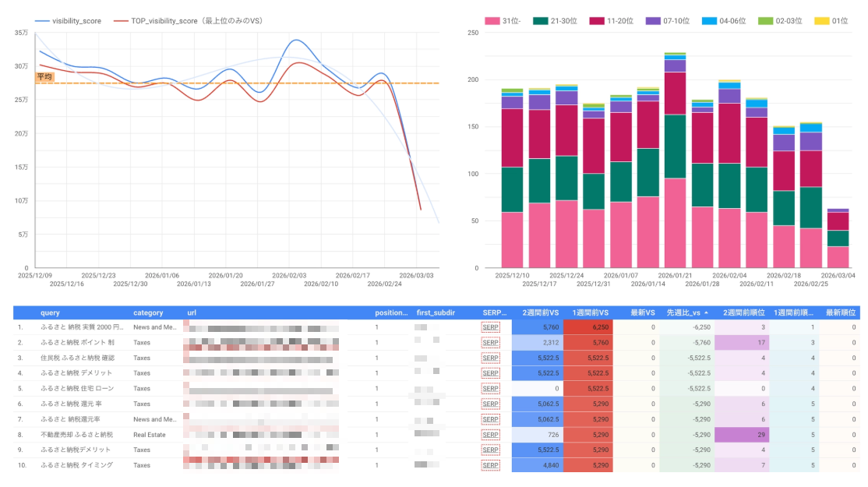868x487 pixels.
Task: Click the 平均 average reference line label
Action: (x=44, y=77)
